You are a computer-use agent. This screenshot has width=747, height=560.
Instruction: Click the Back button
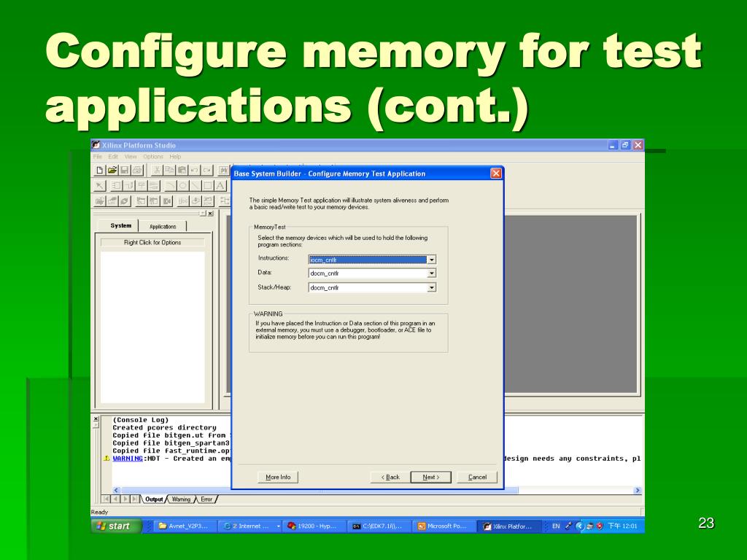(390, 477)
